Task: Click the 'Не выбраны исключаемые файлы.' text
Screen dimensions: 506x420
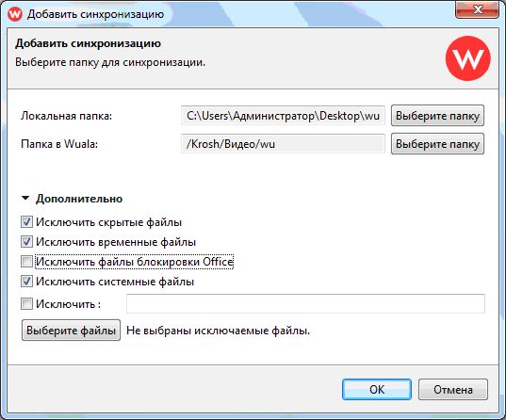Action: (218, 331)
